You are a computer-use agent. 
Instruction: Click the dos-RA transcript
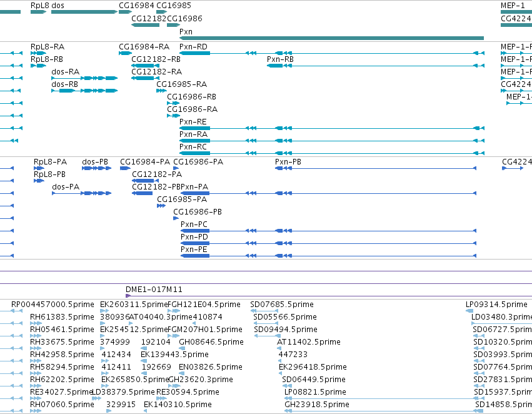click(84, 78)
